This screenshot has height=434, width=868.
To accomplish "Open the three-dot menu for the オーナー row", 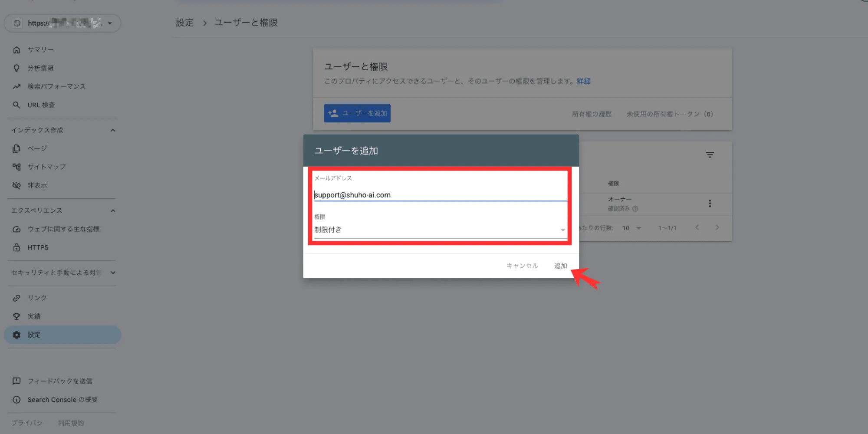I will coord(710,204).
